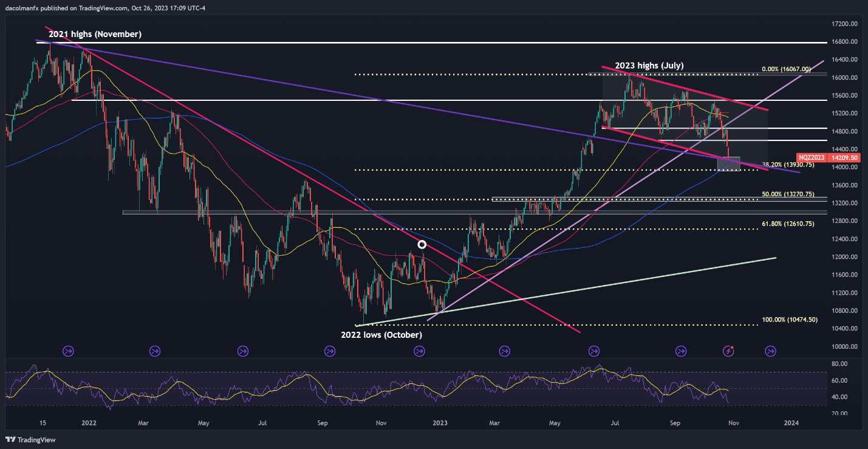Open the rollover icon near March 2022
Screen dimensions: 868x449
[x=155, y=351]
